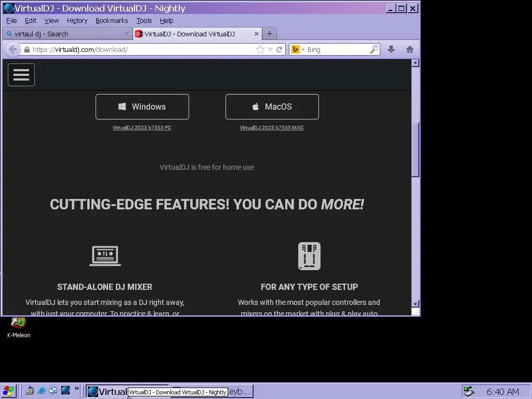Click the Windows download button
This screenshot has height=399, width=532.
tap(142, 107)
